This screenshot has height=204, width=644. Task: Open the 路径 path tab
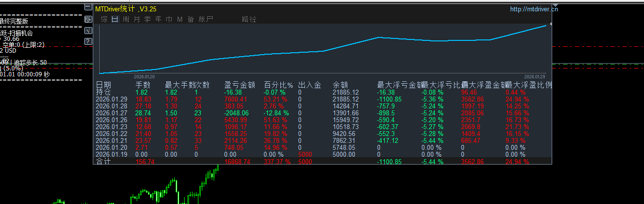click(x=249, y=19)
